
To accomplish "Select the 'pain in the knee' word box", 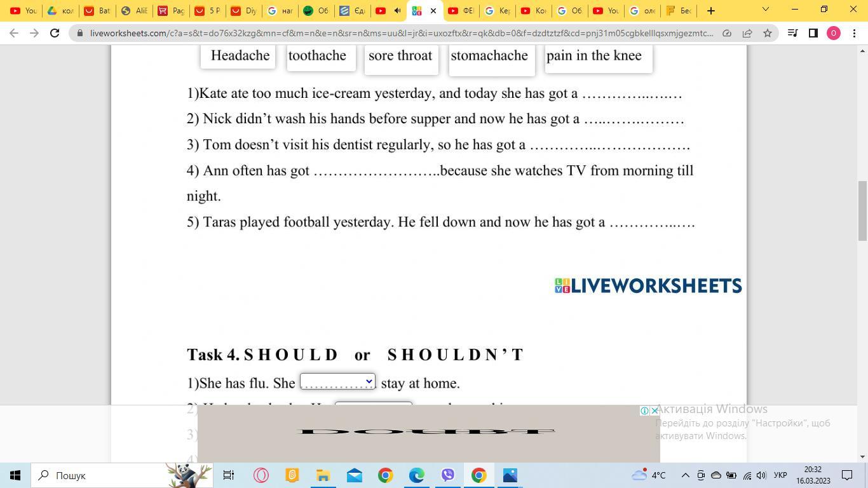I will tap(599, 58).
